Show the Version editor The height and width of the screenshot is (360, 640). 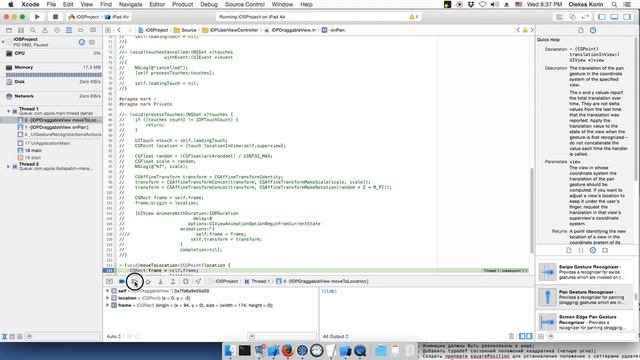(x=585, y=17)
